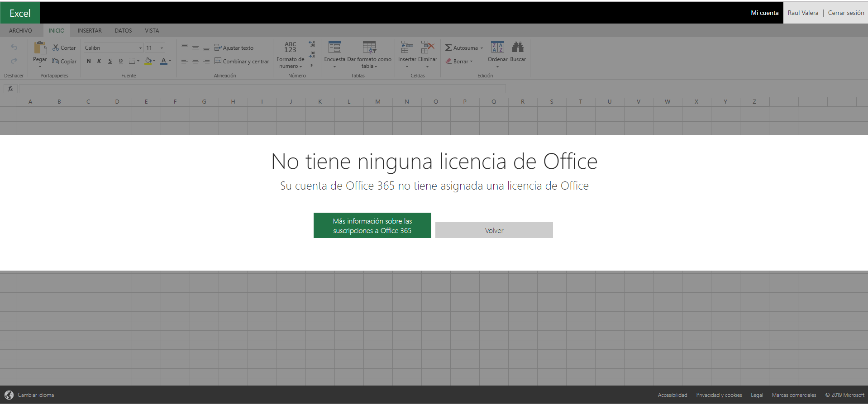The width and height of the screenshot is (868, 405).
Task: Open Dar formato como tabla
Action: [369, 55]
